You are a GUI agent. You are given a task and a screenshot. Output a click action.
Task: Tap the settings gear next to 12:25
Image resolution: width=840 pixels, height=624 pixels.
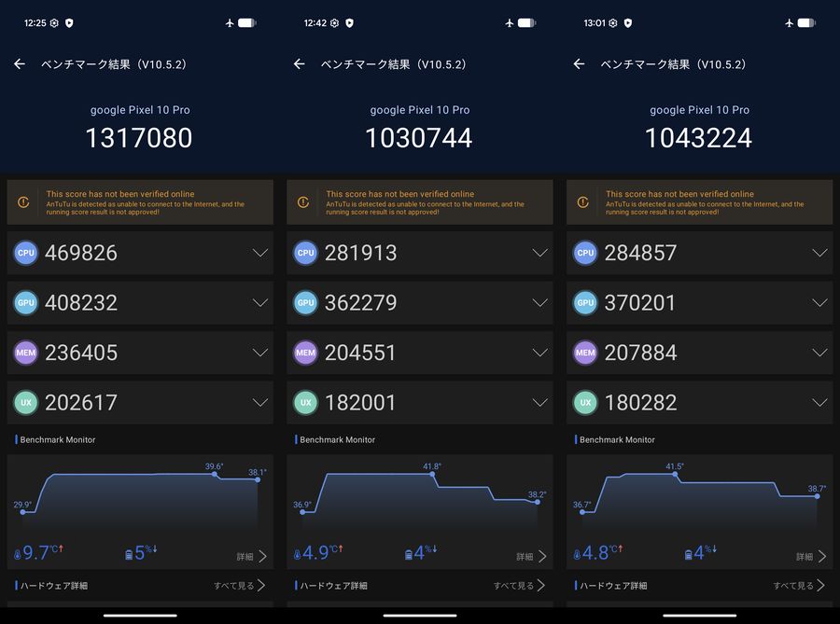(x=54, y=23)
